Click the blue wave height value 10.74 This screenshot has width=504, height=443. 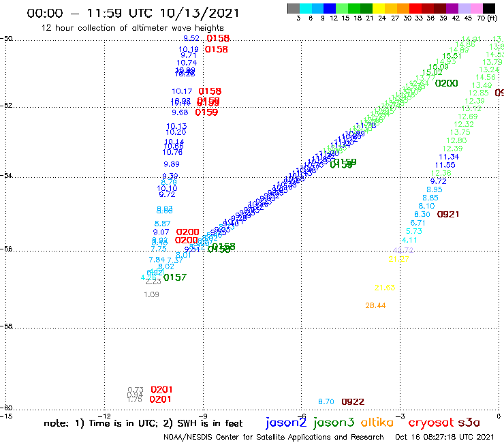pyautogui.click(x=187, y=63)
